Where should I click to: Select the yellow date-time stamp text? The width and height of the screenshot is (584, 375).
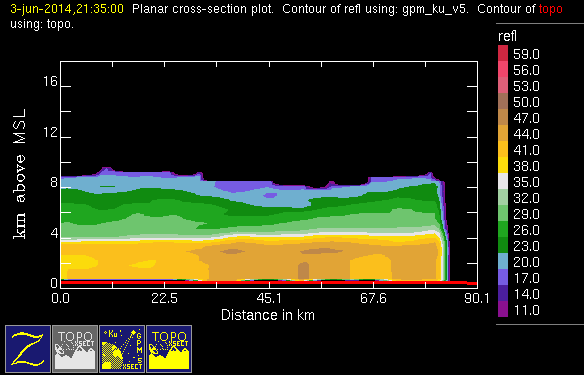pos(67,9)
